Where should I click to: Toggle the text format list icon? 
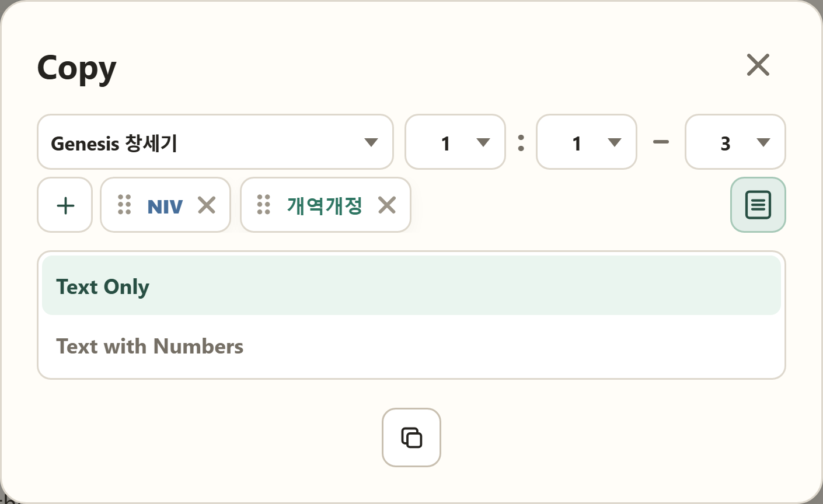(x=758, y=205)
